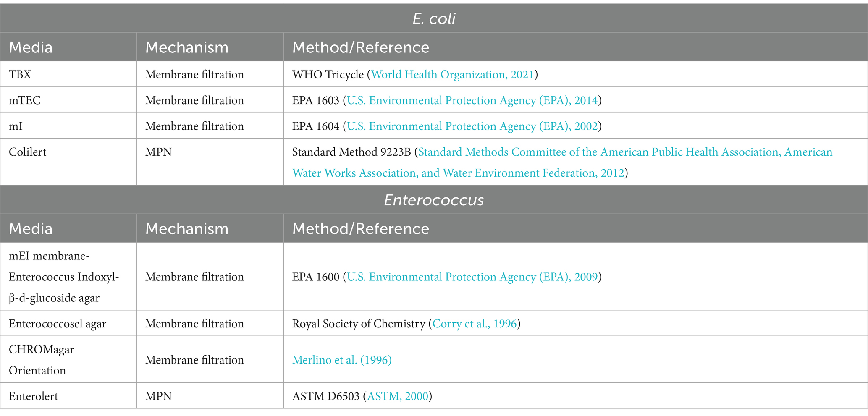Select the Enterolert media cell
868x416 pixels.
(68, 396)
